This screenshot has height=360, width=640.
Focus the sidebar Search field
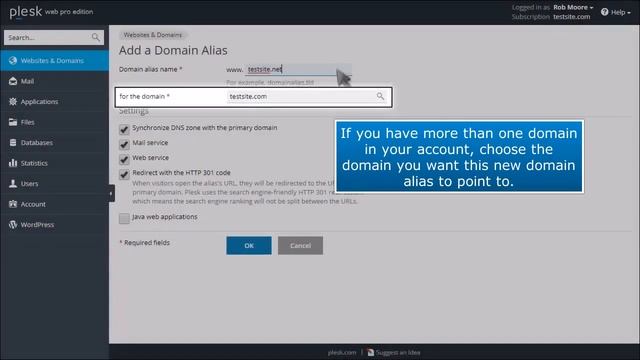click(54, 38)
